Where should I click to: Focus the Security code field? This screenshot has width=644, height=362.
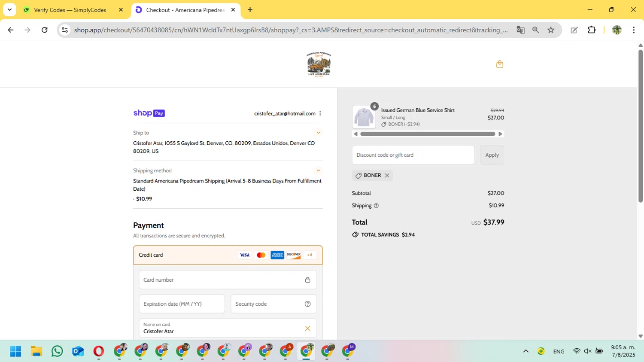(273, 304)
